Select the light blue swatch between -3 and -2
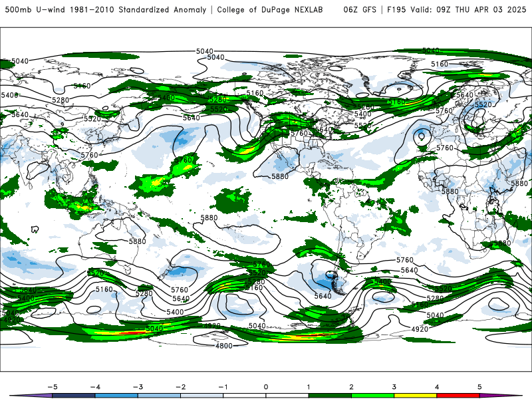The width and height of the screenshot is (532, 399). coord(159,396)
